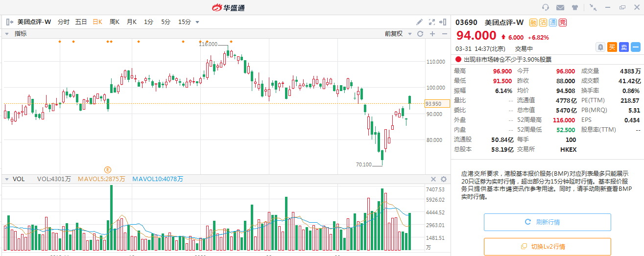The width and height of the screenshot is (644, 256).
Task: Toggle price alert bell for 03690
Action: [600, 47]
